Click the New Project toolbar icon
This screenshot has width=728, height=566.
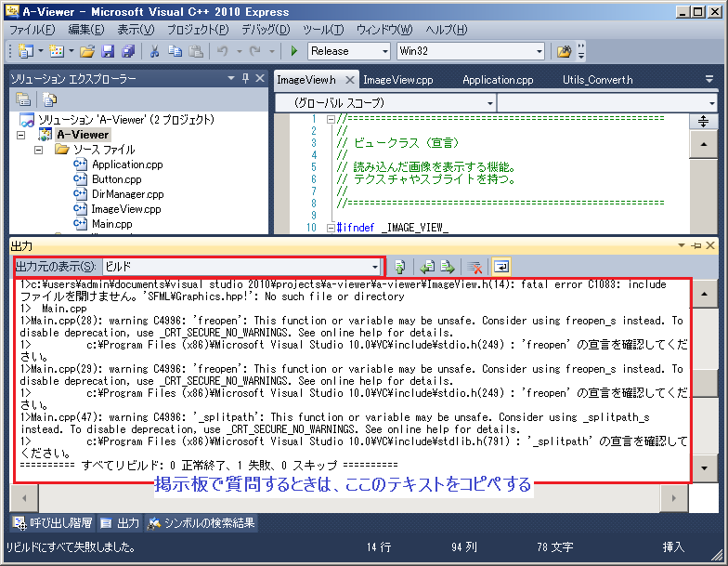pos(26,51)
